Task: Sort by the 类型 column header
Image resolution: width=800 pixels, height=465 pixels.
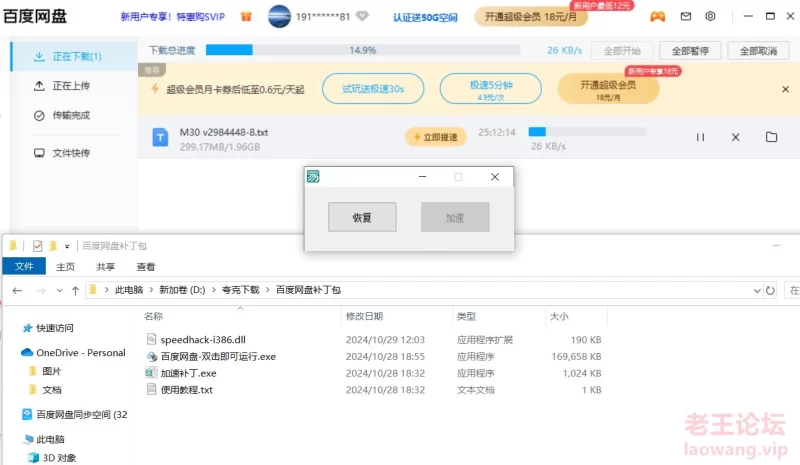Action: (x=466, y=316)
